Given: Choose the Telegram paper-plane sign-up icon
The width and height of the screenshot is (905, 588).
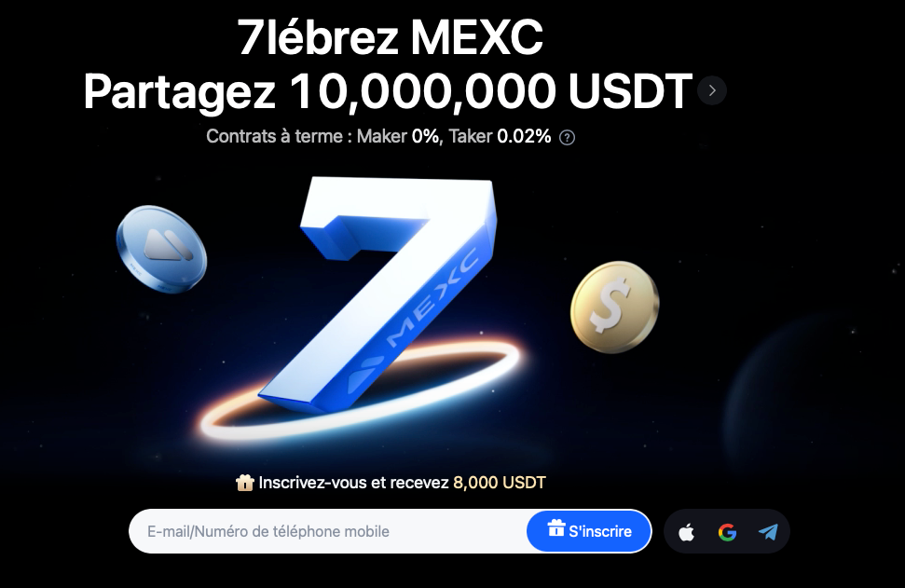Looking at the screenshot, I should coord(768,531).
